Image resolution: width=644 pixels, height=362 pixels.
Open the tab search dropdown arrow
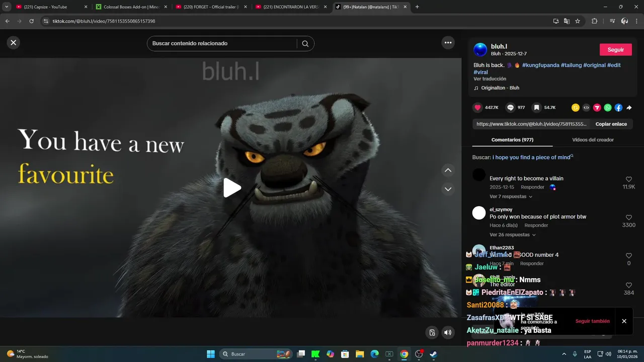7,7
